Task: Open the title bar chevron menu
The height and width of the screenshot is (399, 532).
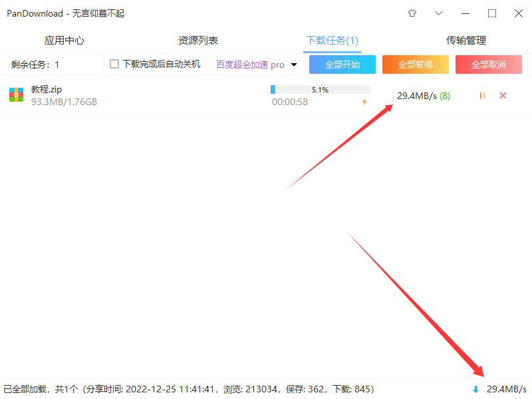Action: [x=439, y=13]
